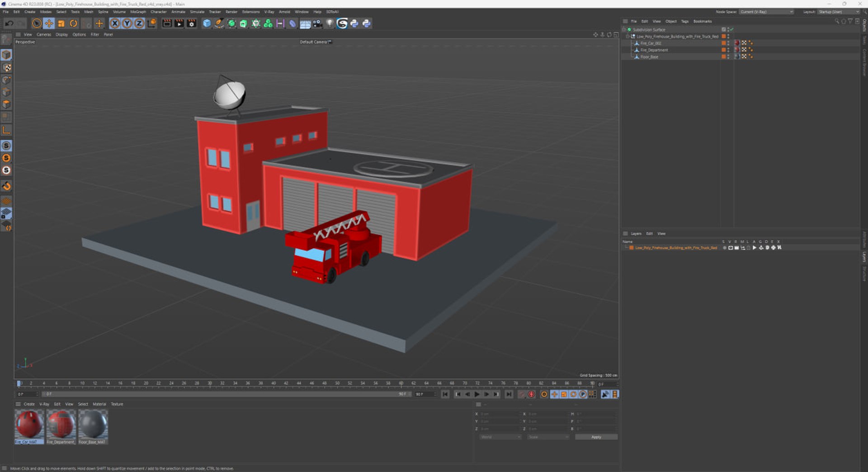Image resolution: width=868 pixels, height=472 pixels.
Task: Select Floor_Base_MAT material thumbnail
Action: 93,427
